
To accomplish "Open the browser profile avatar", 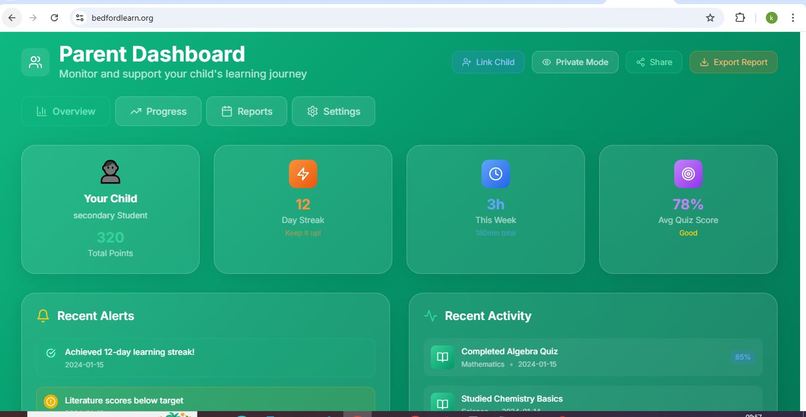I will pyautogui.click(x=771, y=18).
